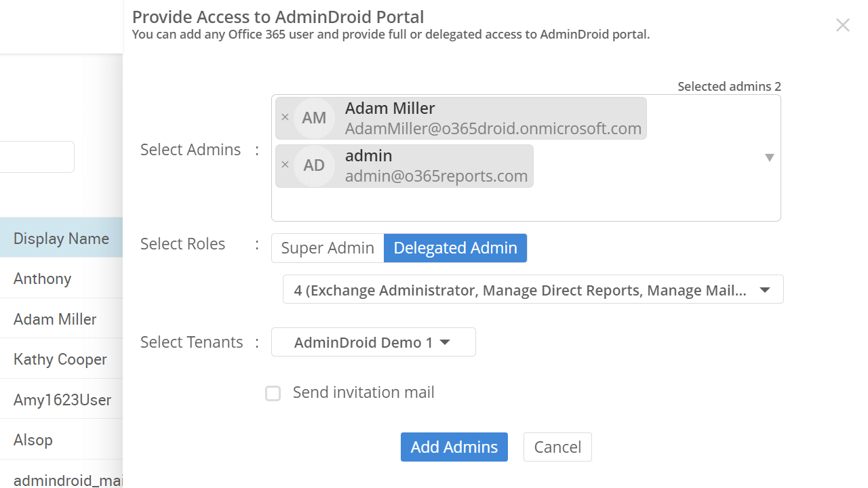Viewport: 868px width, 488px height.
Task: Select the Delegated Admin role
Action: coord(455,248)
